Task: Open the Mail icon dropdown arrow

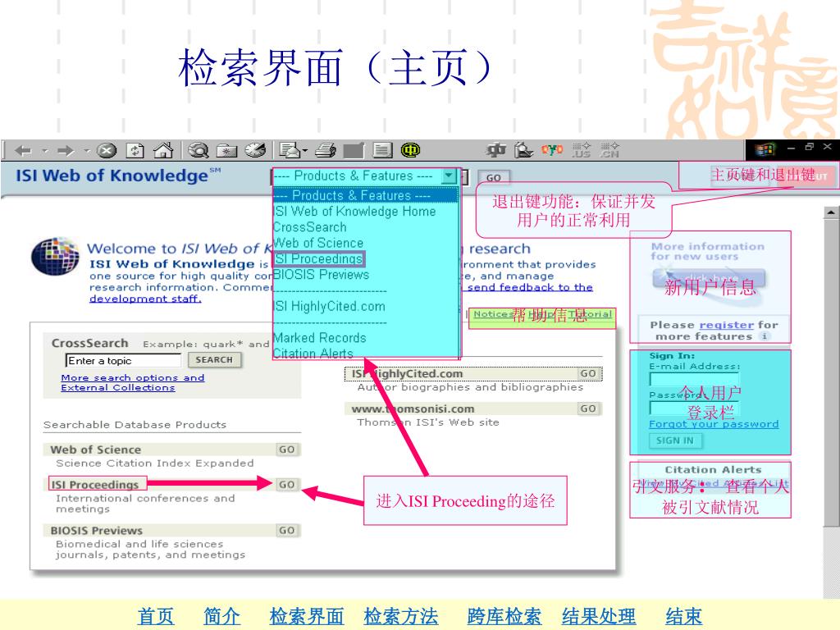Action: click(305, 151)
